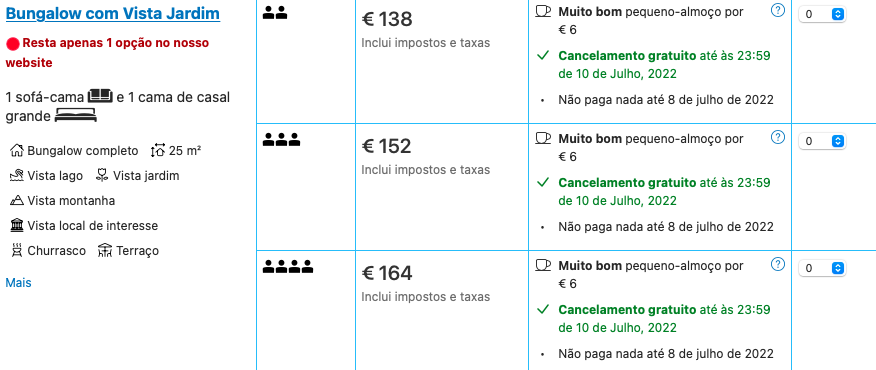Open the quantity dropdown for the €152 option
Viewport: 876px width, 370px height.
(822, 141)
